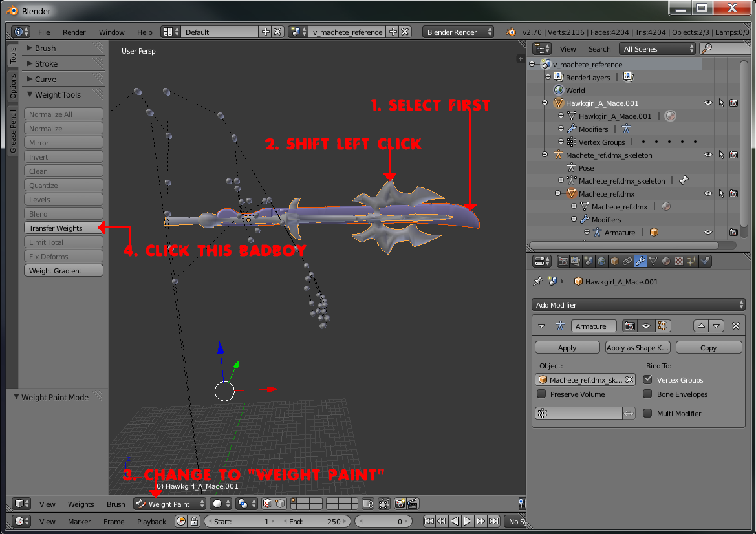This screenshot has height=534, width=756.
Task: Toggle visibility eye for Hawkgirl_A_Mace.001
Action: pos(707,103)
